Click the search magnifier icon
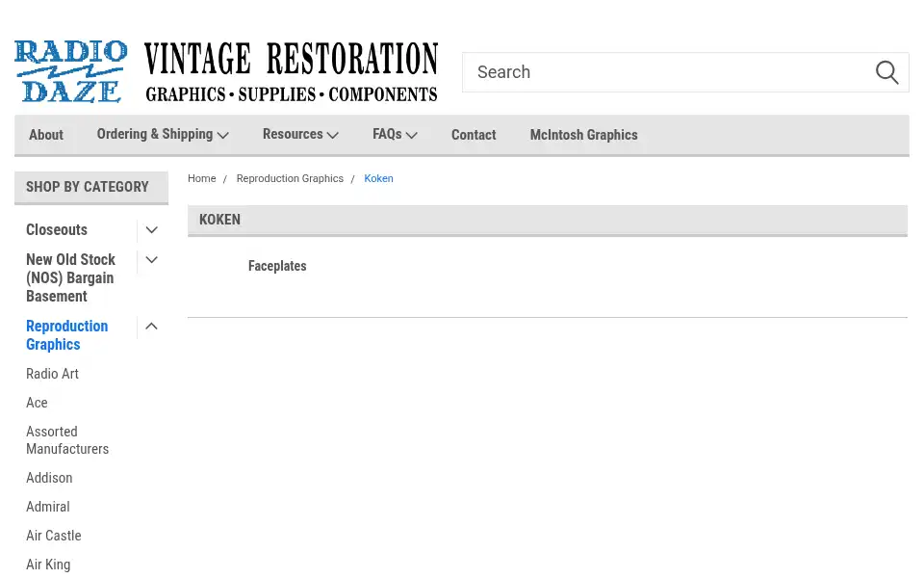This screenshot has height=578, width=924. [x=886, y=72]
